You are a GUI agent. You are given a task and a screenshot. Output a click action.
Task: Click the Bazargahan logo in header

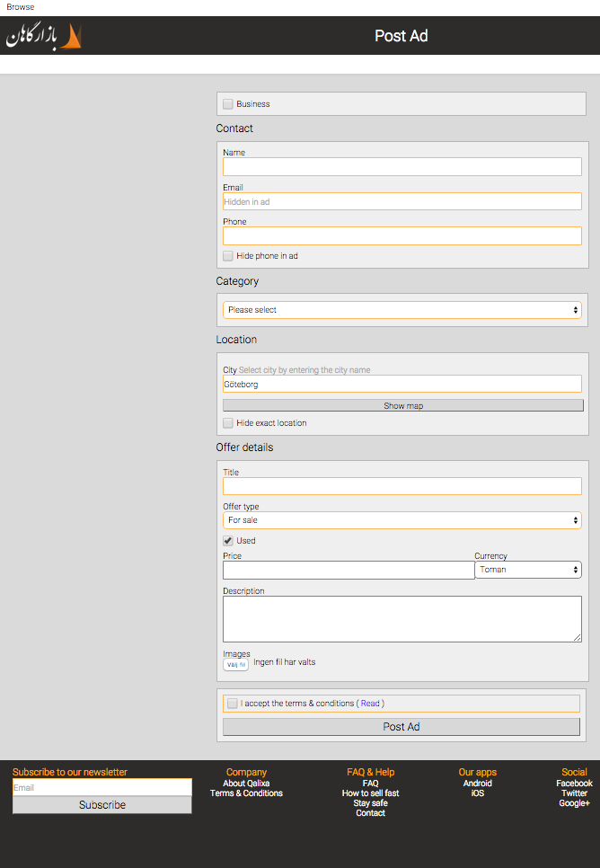pyautogui.click(x=44, y=37)
